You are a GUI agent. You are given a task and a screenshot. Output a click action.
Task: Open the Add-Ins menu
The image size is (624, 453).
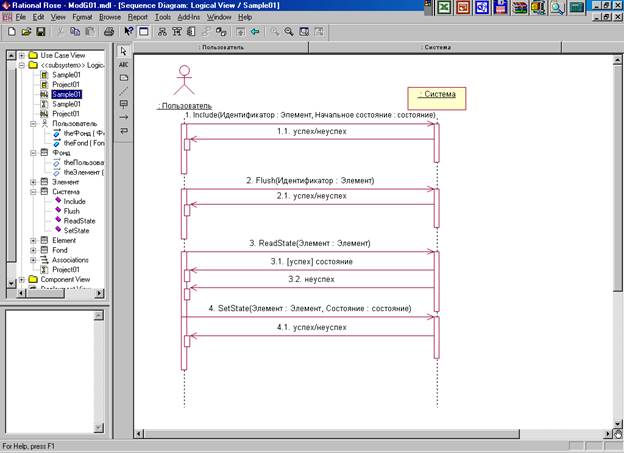(188, 18)
